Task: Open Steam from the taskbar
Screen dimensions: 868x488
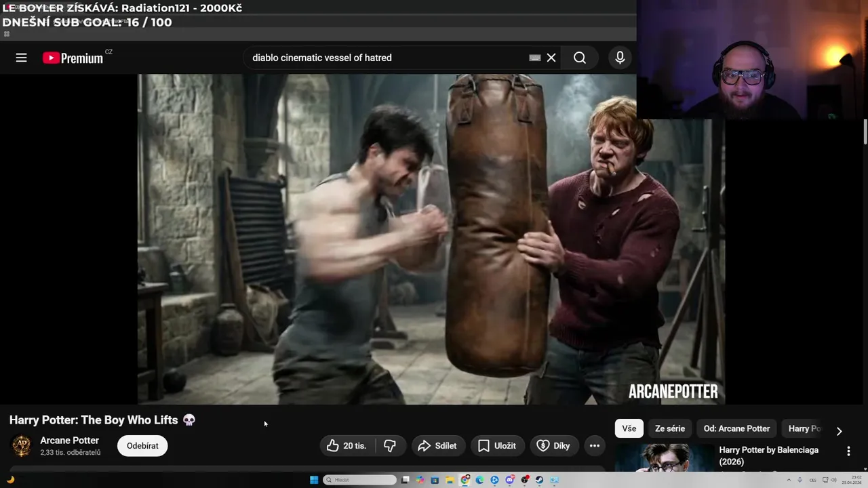Action: [x=539, y=480]
